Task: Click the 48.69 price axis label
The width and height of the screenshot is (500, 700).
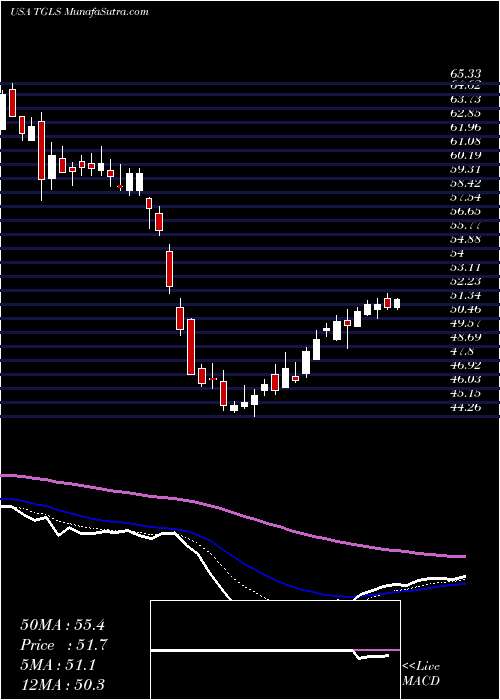Action: tap(466, 337)
